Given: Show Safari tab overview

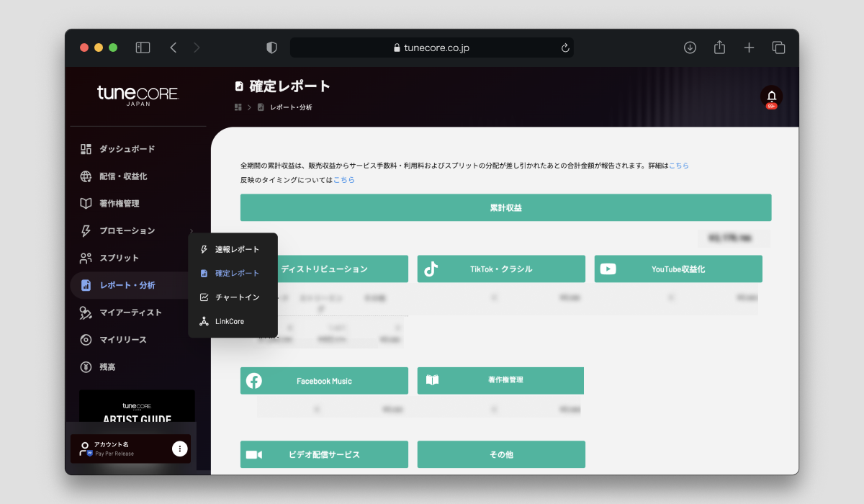Looking at the screenshot, I should [x=778, y=48].
